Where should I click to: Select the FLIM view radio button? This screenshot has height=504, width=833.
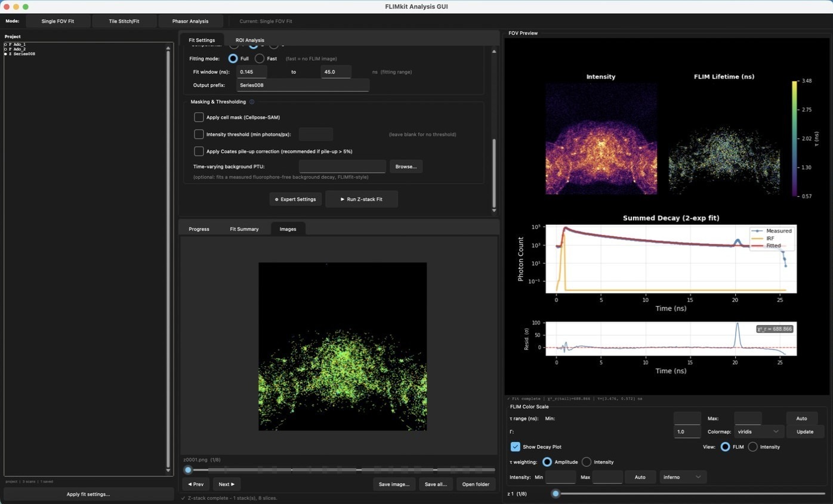(x=725, y=447)
